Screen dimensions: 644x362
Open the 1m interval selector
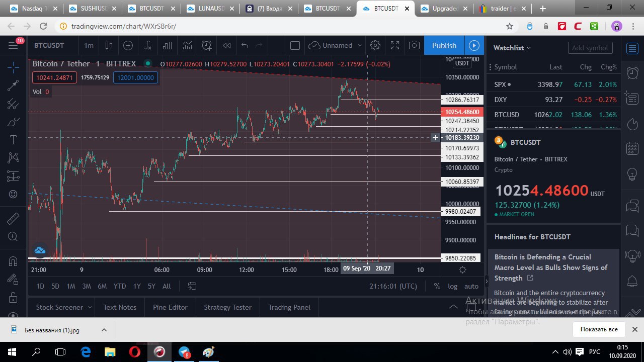pyautogui.click(x=89, y=45)
